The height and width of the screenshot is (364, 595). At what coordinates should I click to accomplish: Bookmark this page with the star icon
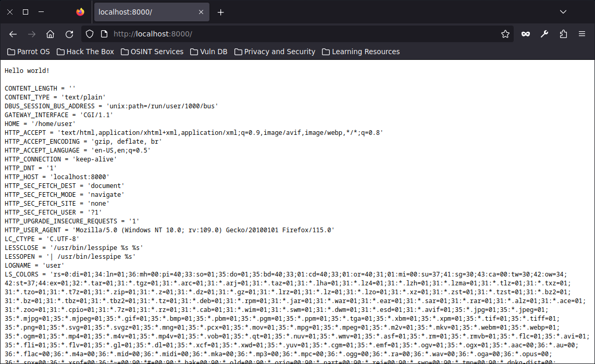[505, 34]
